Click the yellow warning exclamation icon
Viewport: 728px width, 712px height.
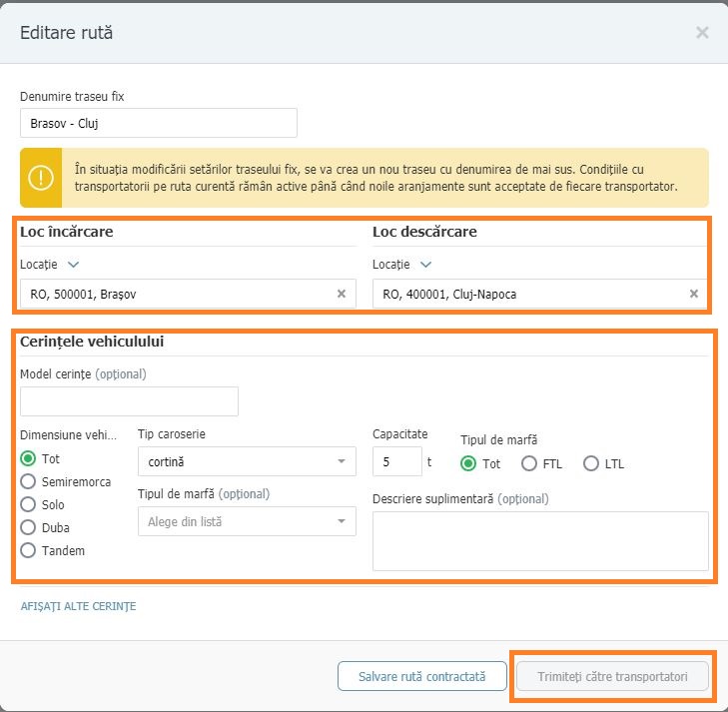click(41, 178)
